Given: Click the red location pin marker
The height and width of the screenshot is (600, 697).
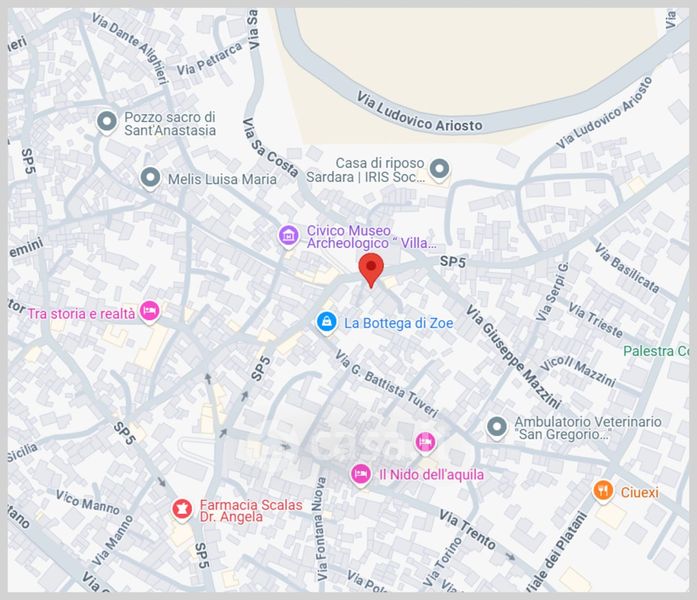Looking at the screenshot, I should click(x=371, y=270).
